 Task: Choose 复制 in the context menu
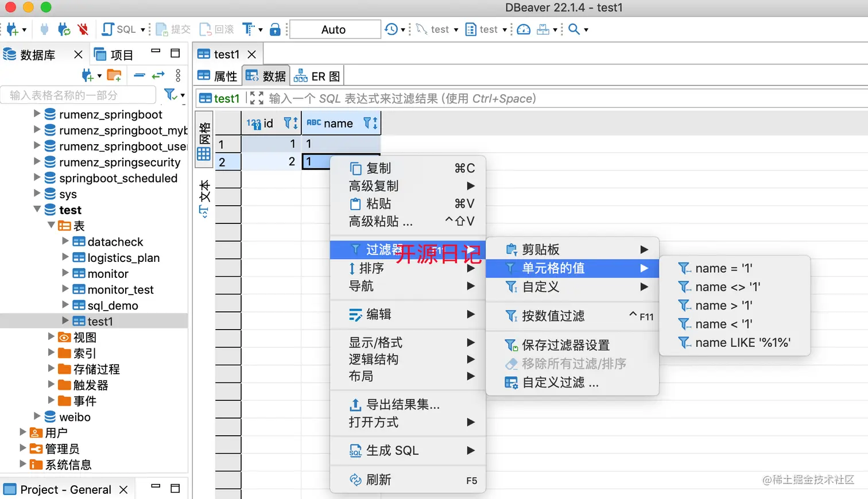click(x=408, y=168)
